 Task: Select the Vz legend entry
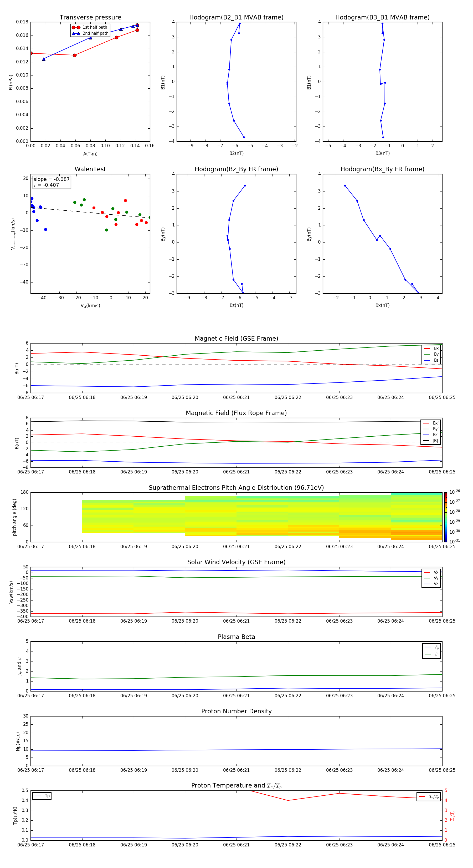[x=431, y=584]
